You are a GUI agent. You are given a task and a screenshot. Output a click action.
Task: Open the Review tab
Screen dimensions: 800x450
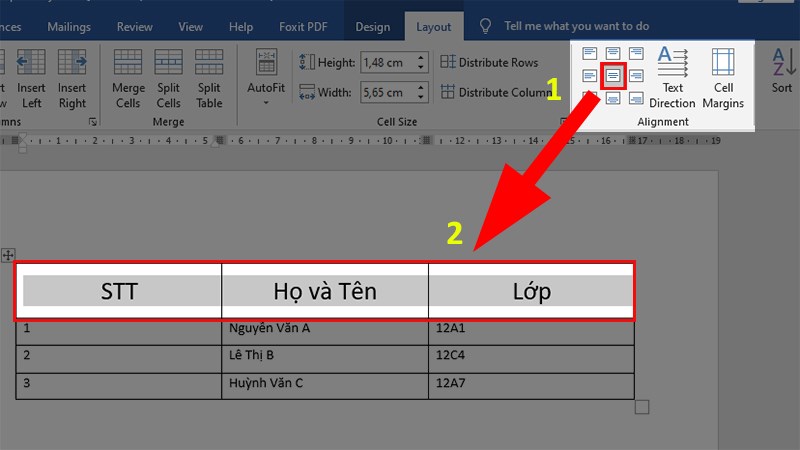point(135,27)
